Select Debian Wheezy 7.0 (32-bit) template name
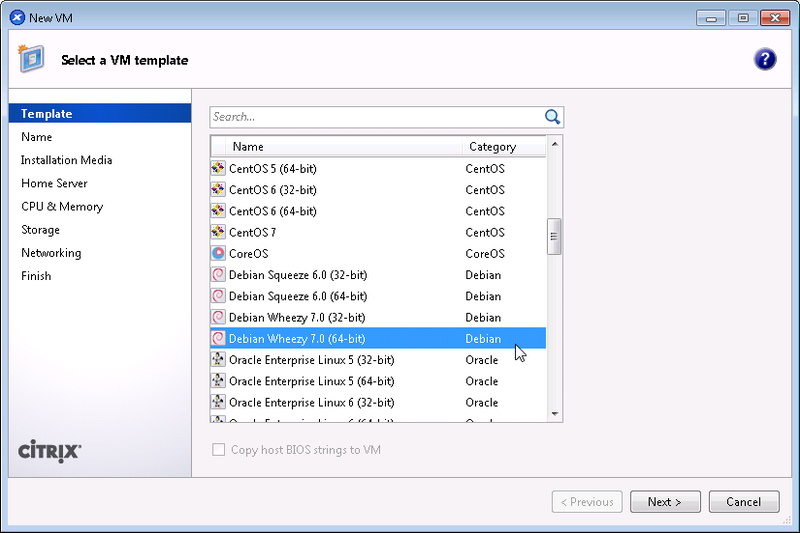800x533 pixels. (297, 318)
